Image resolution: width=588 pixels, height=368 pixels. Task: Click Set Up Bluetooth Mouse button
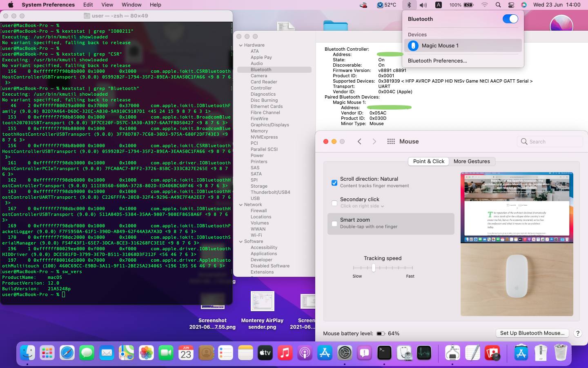[x=532, y=333]
